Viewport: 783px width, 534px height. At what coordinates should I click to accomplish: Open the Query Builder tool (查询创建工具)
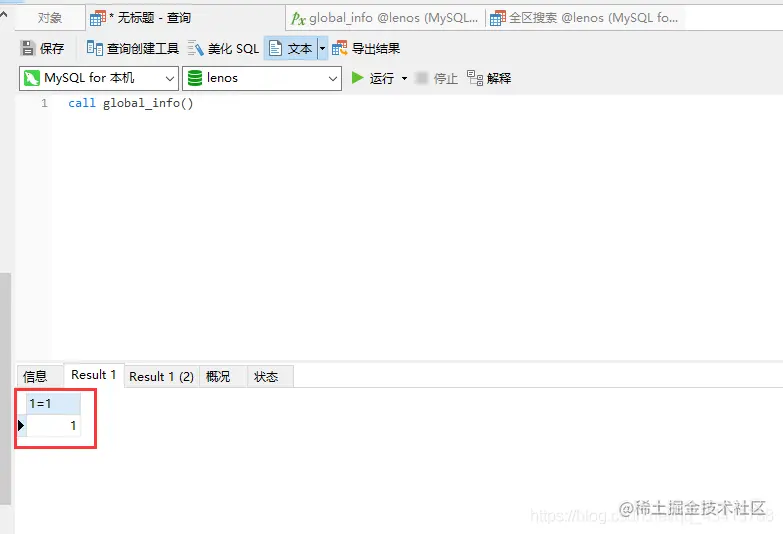coord(132,48)
